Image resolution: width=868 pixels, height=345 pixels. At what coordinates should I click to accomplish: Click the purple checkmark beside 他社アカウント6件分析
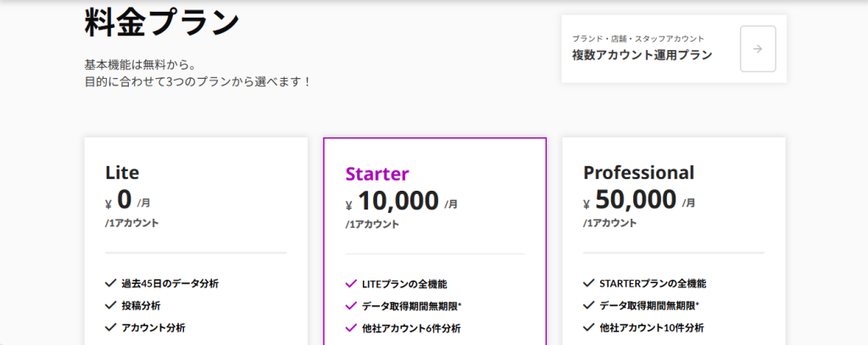(351, 328)
